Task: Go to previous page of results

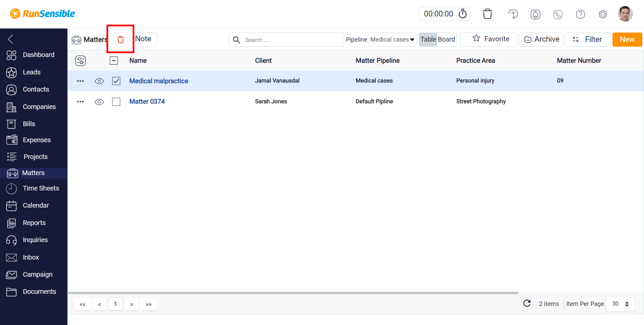Action: pos(100,304)
